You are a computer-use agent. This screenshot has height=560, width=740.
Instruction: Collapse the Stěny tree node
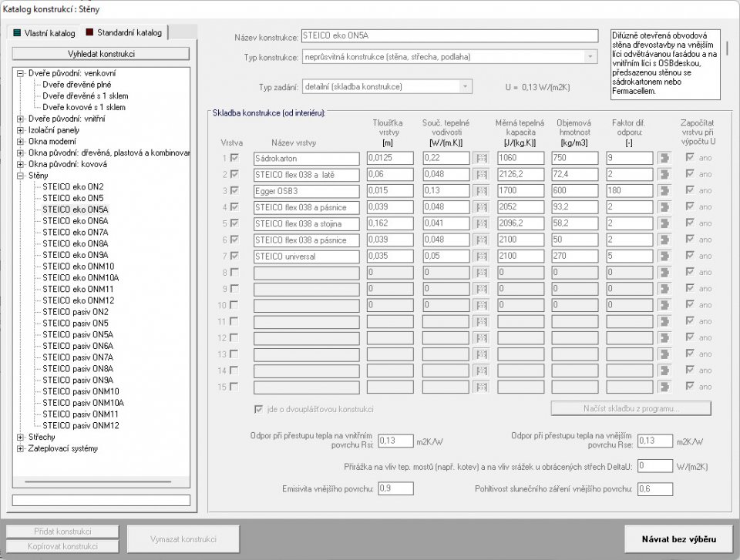(20, 176)
